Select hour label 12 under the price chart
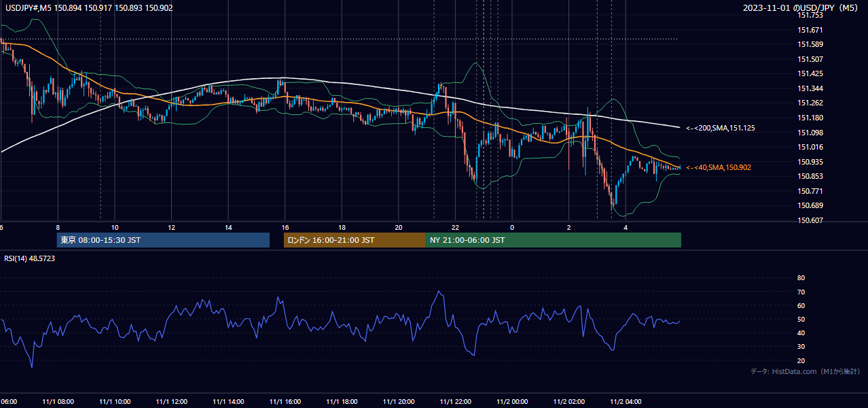This screenshot has height=408, width=868. tap(171, 227)
